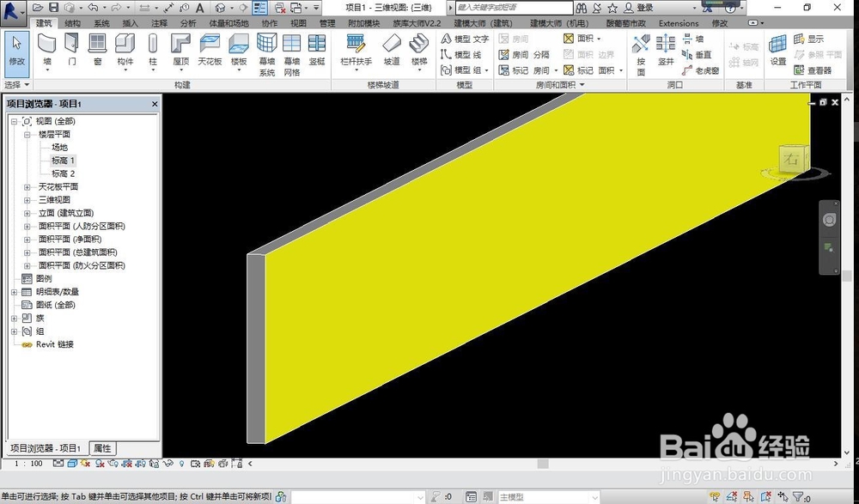Image resolution: width=859 pixels, height=504 pixels.
Task: Click the keyword search input field
Action: coord(514,8)
